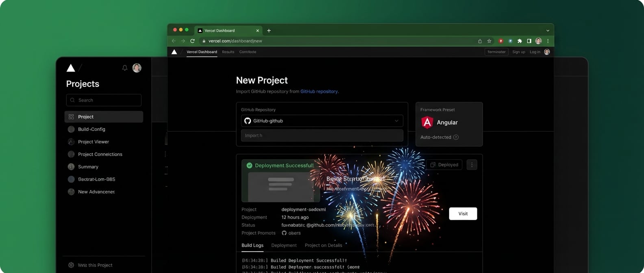
Task: Click the Search field in Projects sidebar
Action: click(x=104, y=100)
